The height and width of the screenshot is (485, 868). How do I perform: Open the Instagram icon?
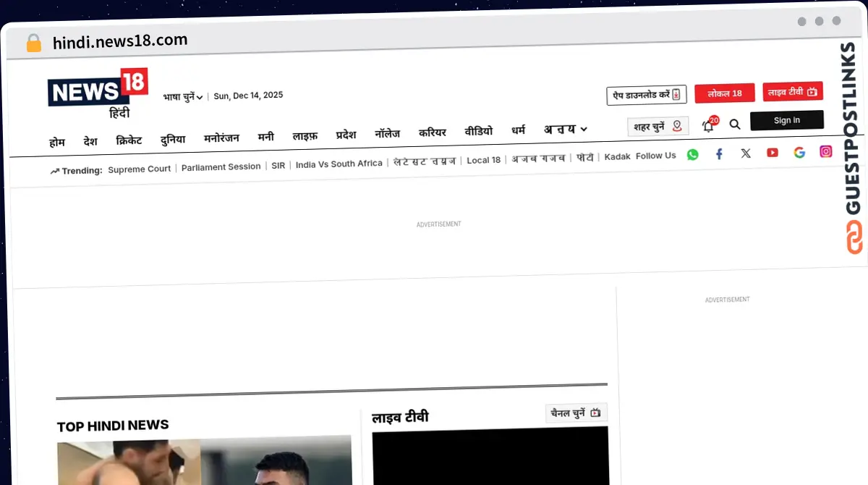click(x=825, y=151)
